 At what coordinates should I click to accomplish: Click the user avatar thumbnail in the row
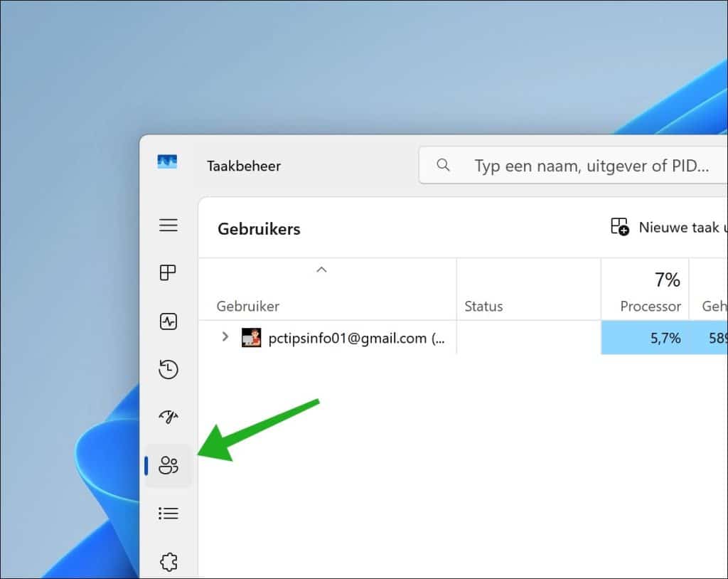click(252, 338)
